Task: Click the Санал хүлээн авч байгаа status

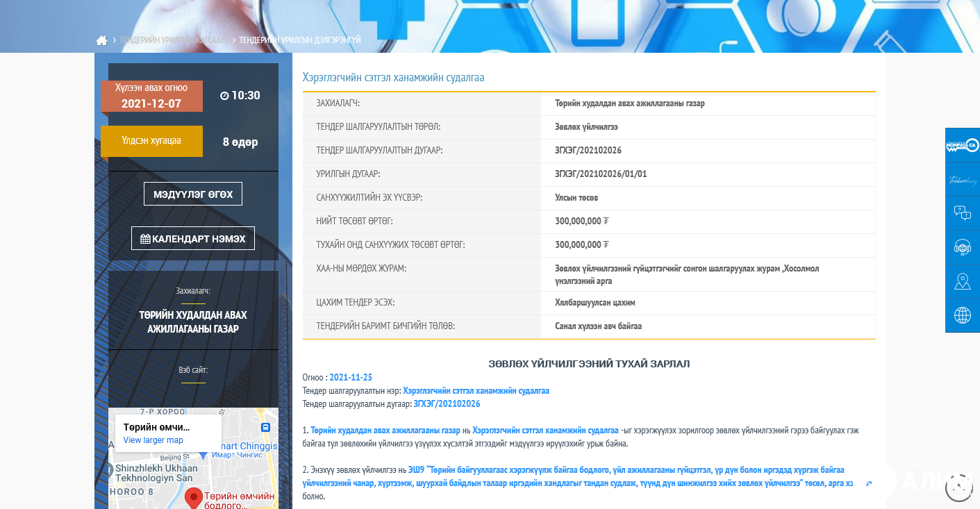Action: [x=598, y=326]
